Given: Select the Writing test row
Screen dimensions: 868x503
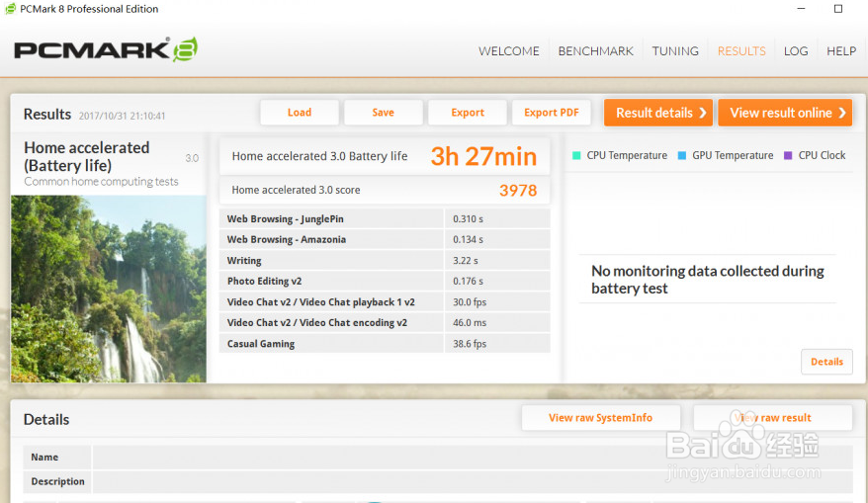Looking at the screenshot, I should pos(385,261).
